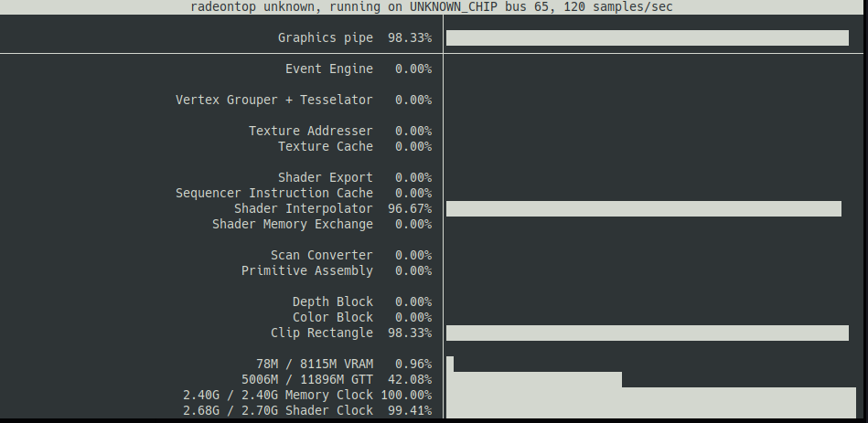Screen dimensions: 868x423
Task: Click the Shader Export row label
Action: [x=325, y=177]
